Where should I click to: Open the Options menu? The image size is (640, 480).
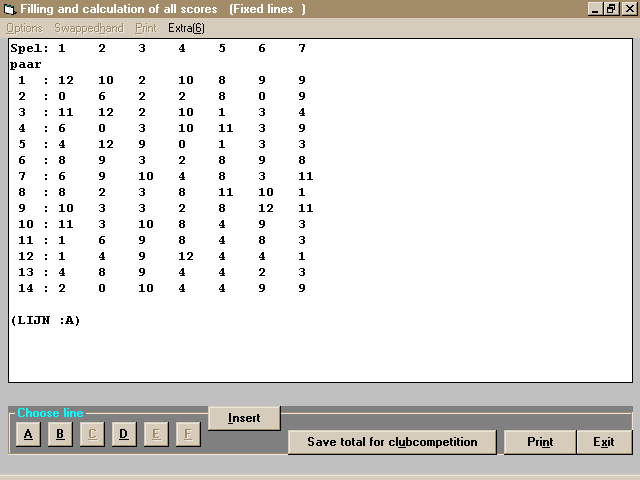(x=25, y=28)
